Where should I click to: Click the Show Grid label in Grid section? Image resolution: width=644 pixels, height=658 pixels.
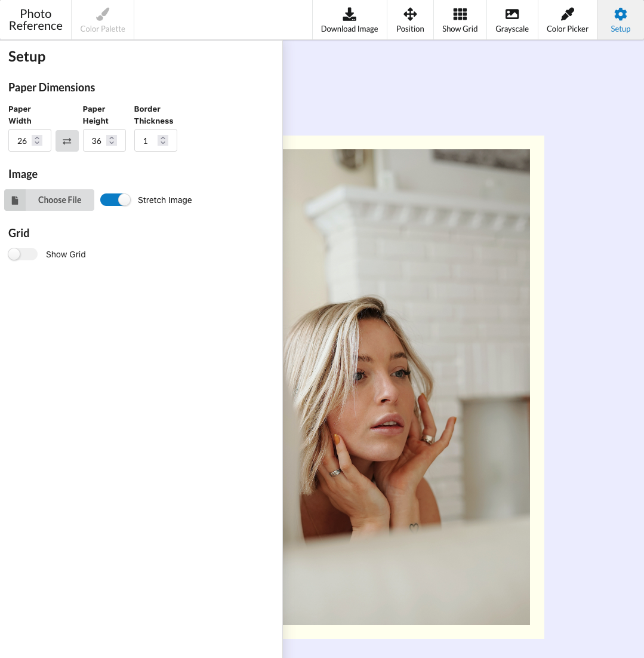click(x=66, y=254)
